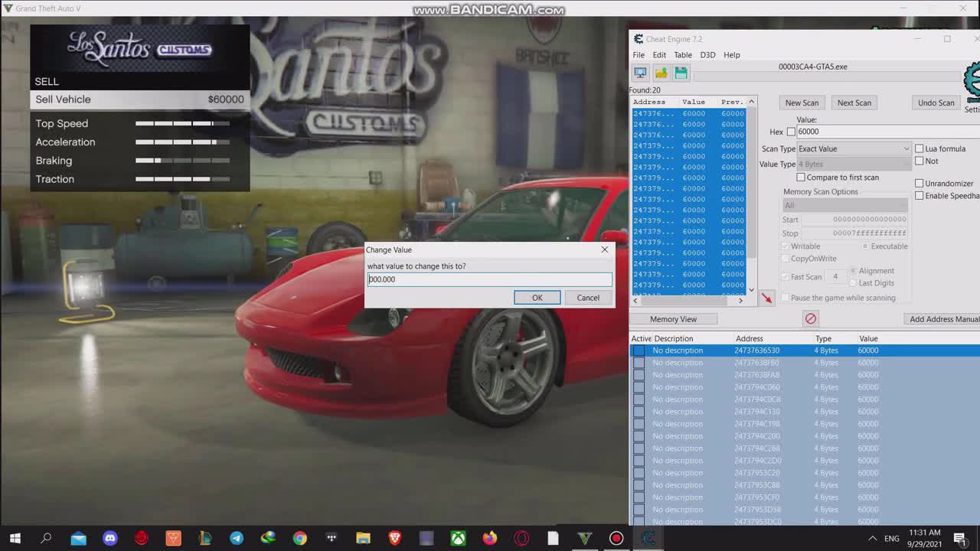This screenshot has height=551, width=980.
Task: Activate entry at address 24737636530
Action: point(639,350)
